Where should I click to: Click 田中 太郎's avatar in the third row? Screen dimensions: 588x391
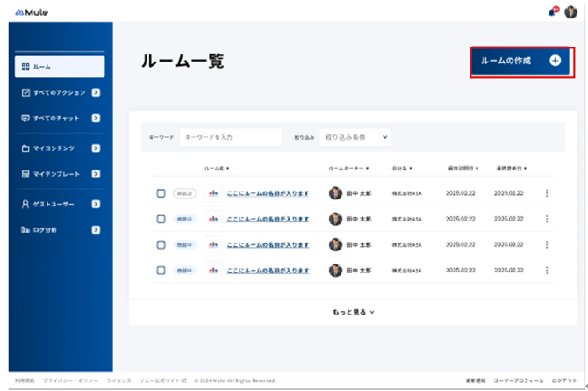(335, 244)
